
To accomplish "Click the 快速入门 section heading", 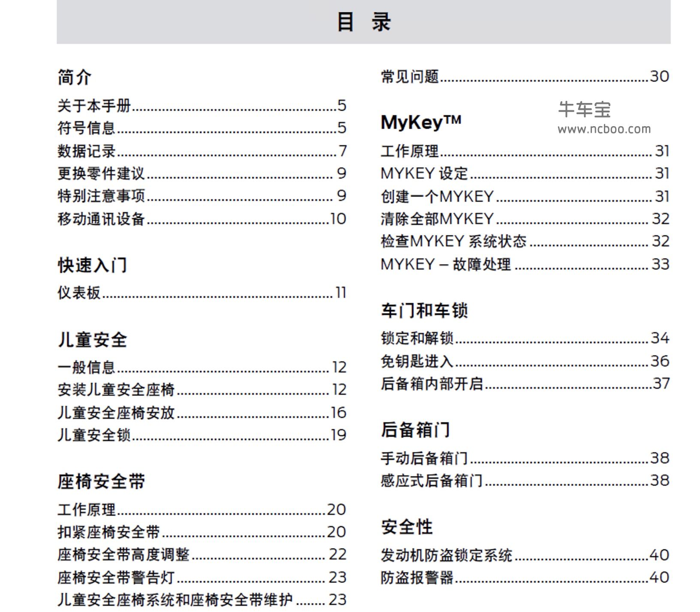I will tap(92, 265).
